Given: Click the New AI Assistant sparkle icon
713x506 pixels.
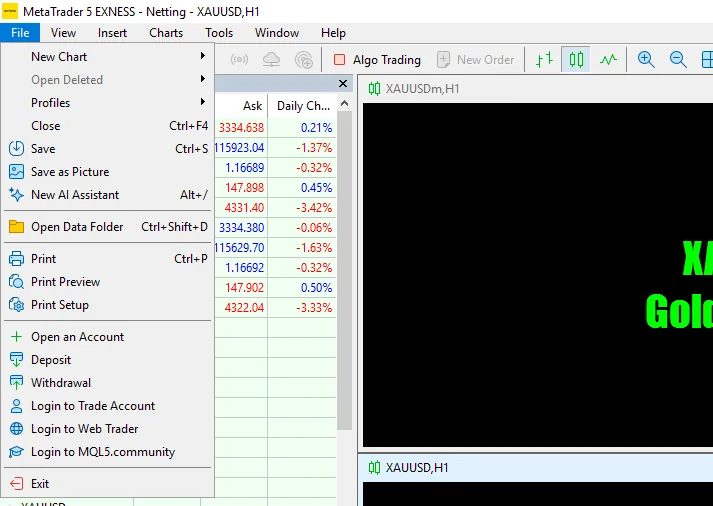Looking at the screenshot, I should pyautogui.click(x=16, y=195).
